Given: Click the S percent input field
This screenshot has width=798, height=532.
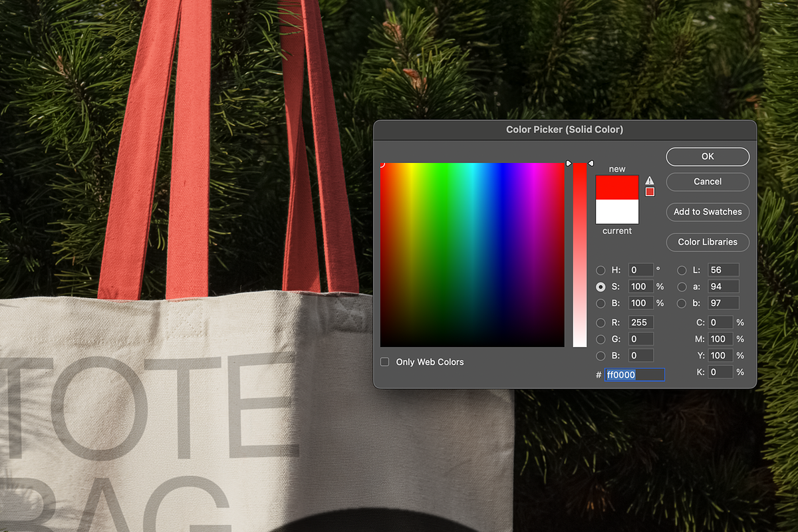Looking at the screenshot, I should click(x=640, y=287).
